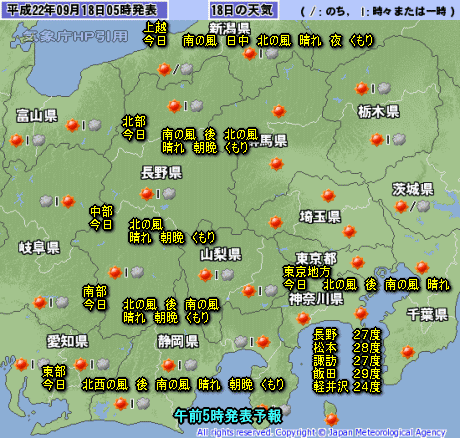Screen dimensions: 460x438
Task: Click the sun icon left of 埼玉県 label
Action: click(x=275, y=222)
